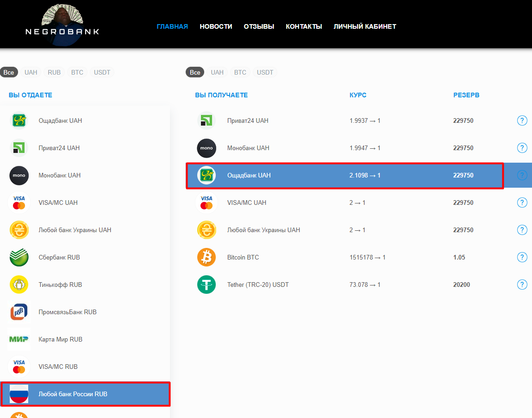The width and height of the screenshot is (532, 418).
Task: Select Любой банк России RUB to give
Action: pos(85,394)
